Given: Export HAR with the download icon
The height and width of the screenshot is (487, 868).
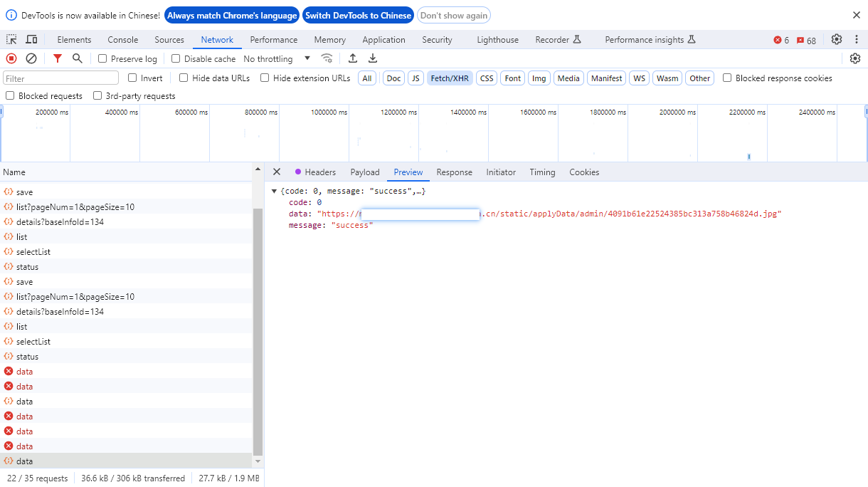Looking at the screenshot, I should pos(373,58).
